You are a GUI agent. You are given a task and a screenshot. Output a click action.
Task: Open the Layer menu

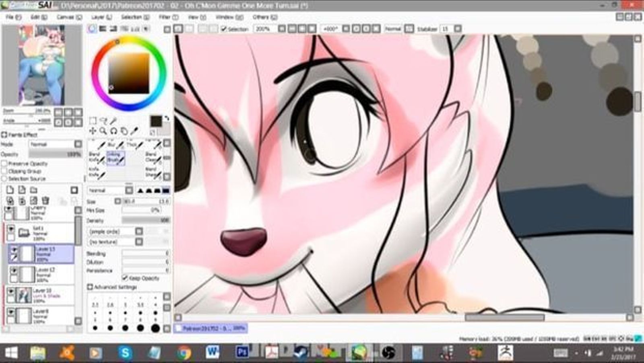tap(101, 17)
